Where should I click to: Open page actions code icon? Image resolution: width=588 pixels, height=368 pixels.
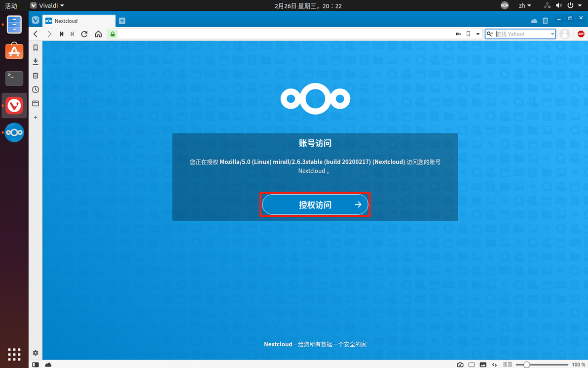click(x=494, y=365)
